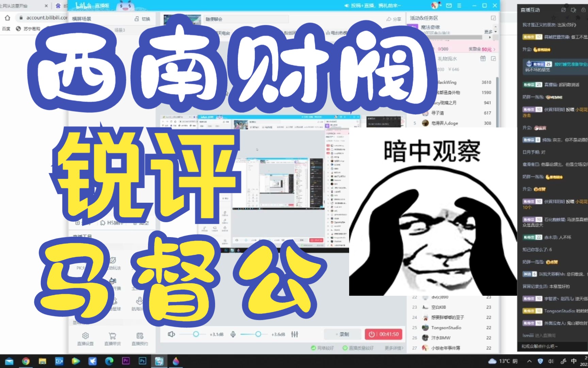Click the 录制 record button
This screenshot has height=368, width=588.
coord(342,334)
